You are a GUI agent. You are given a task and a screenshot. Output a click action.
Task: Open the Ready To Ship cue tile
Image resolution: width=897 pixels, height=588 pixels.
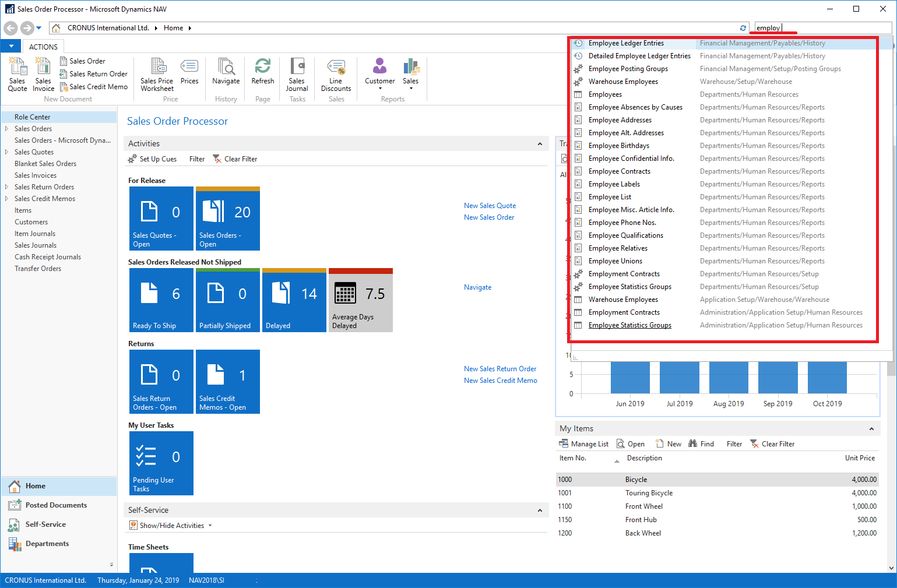(161, 300)
